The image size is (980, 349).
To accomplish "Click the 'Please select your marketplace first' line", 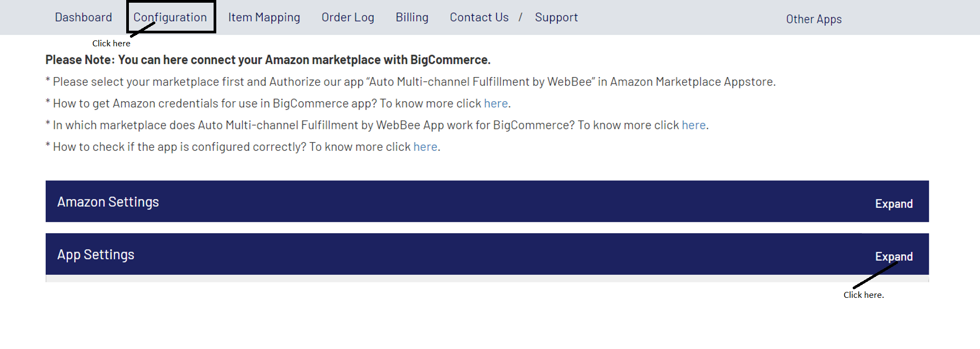I will click(414, 82).
